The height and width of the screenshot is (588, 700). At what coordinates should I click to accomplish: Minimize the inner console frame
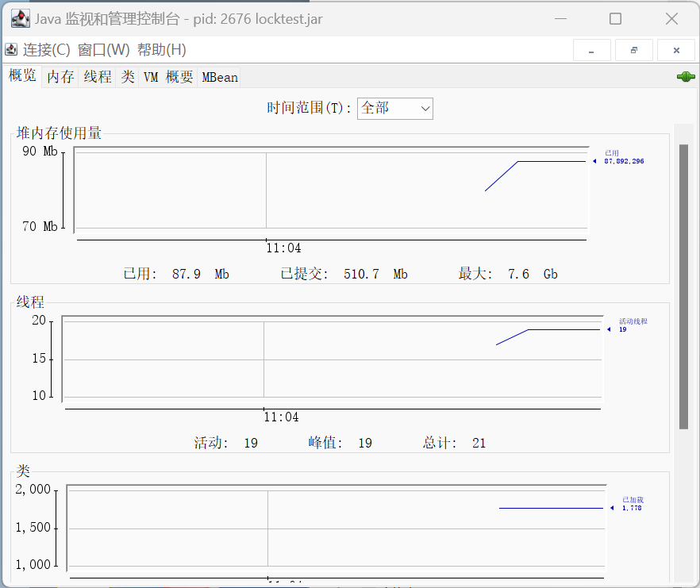coord(591,51)
